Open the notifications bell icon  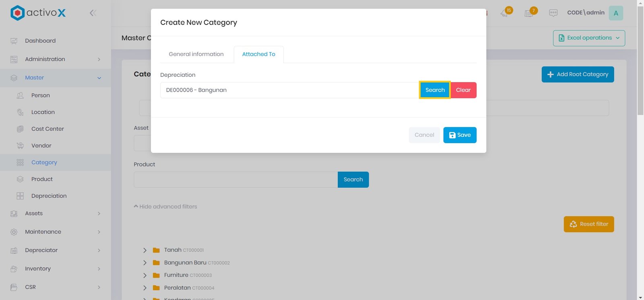pyautogui.click(x=505, y=13)
